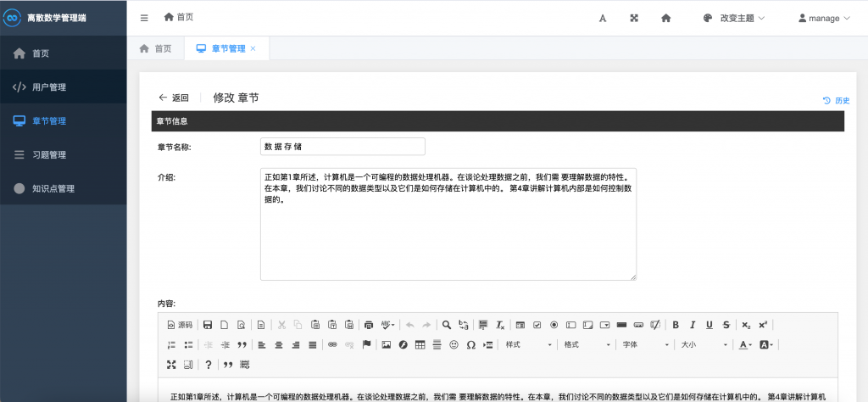Screen dimensions: 868x402
Task: Open the background color picker
Action: click(x=766, y=344)
